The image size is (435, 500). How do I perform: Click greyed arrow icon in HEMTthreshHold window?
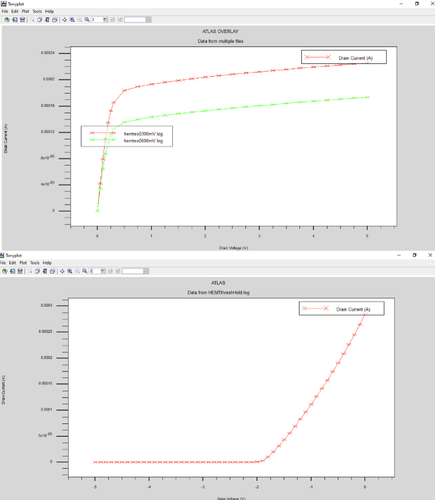pyautogui.click(x=30, y=271)
